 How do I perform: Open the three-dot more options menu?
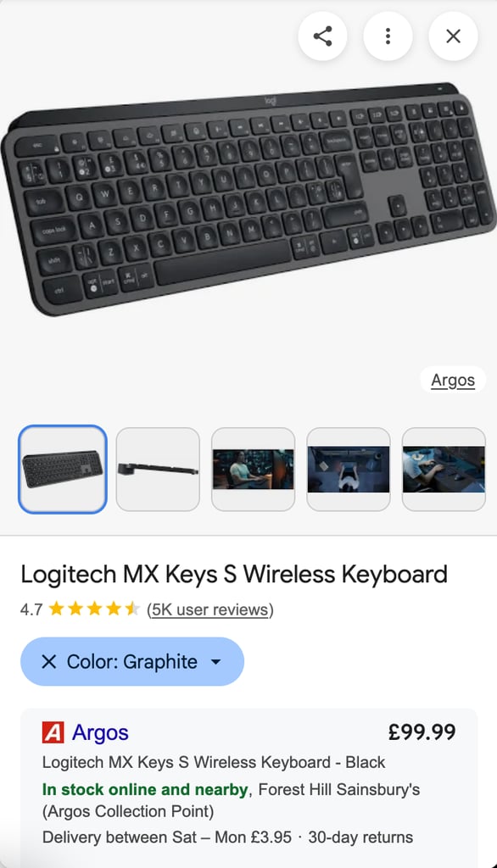click(x=388, y=36)
